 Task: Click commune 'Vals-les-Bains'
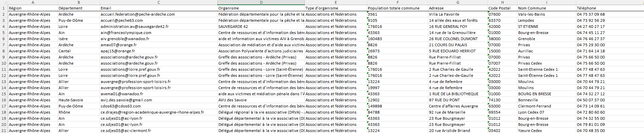(546, 14)
